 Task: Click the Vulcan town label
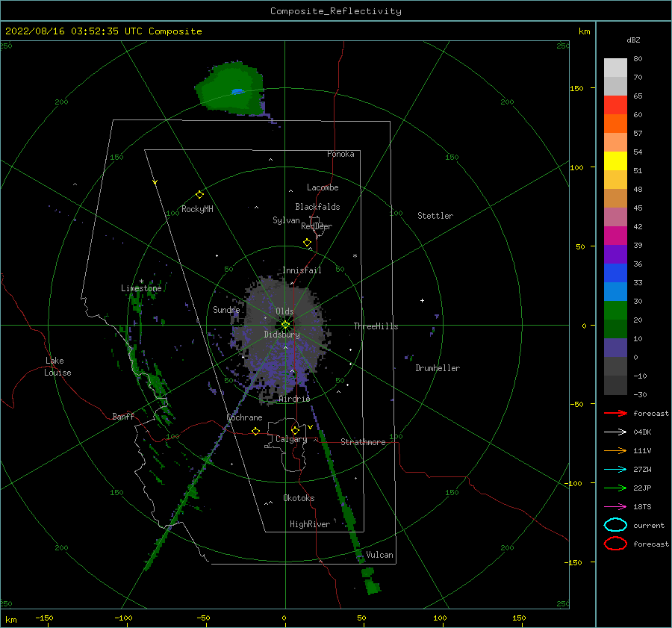379,555
